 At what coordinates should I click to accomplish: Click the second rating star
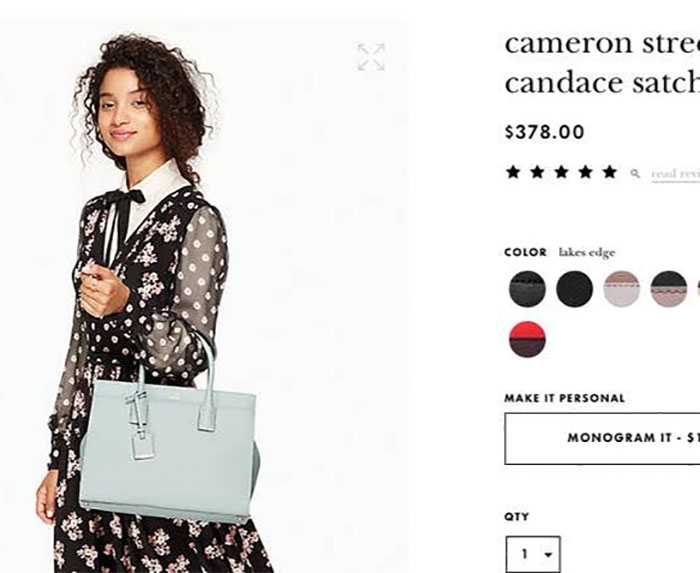pos(538,172)
